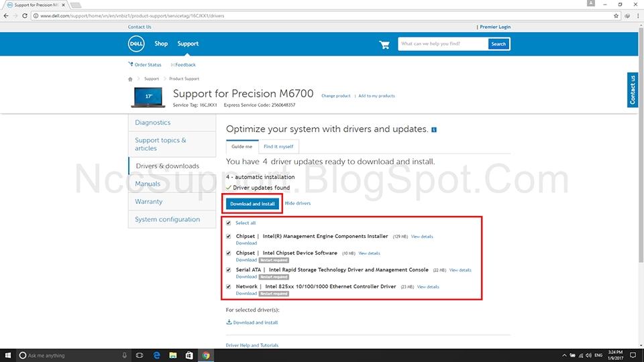Uncheck Intel Management Engine Components Installer
The width and height of the screenshot is (644, 362).
(x=228, y=237)
